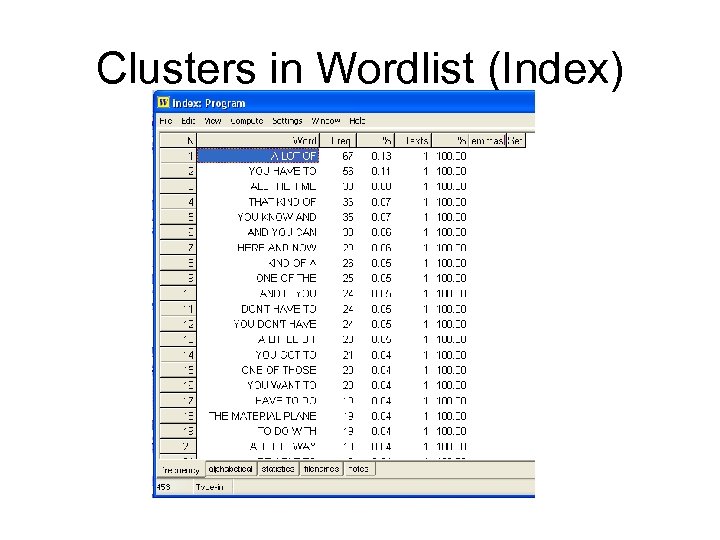Click row number 4 header cell
Screen dimensions: 720x540
(x=178, y=202)
